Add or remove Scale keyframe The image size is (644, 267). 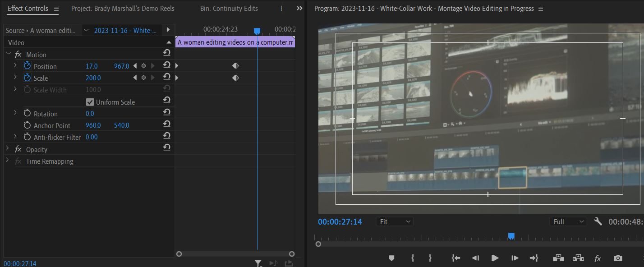143,78
